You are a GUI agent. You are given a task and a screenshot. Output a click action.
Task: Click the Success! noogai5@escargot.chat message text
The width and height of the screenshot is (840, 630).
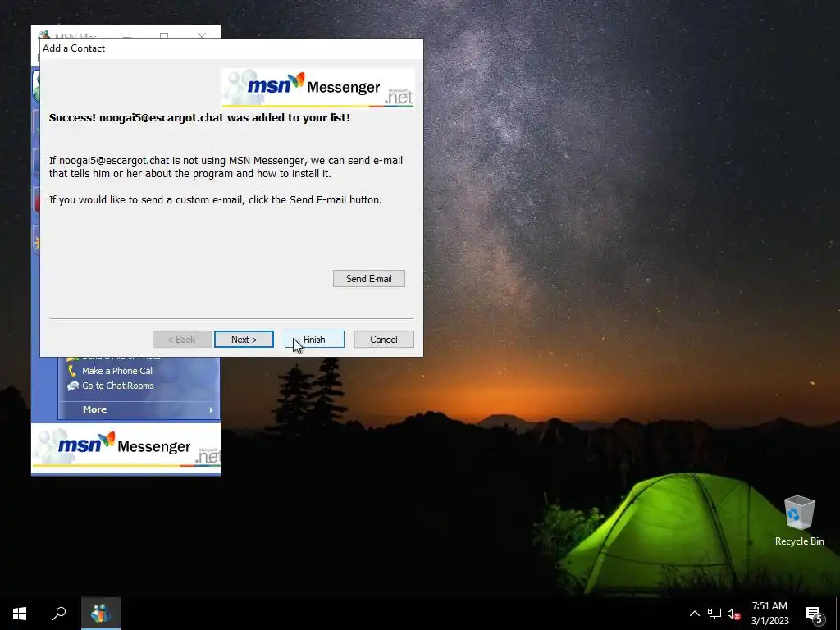[199, 118]
